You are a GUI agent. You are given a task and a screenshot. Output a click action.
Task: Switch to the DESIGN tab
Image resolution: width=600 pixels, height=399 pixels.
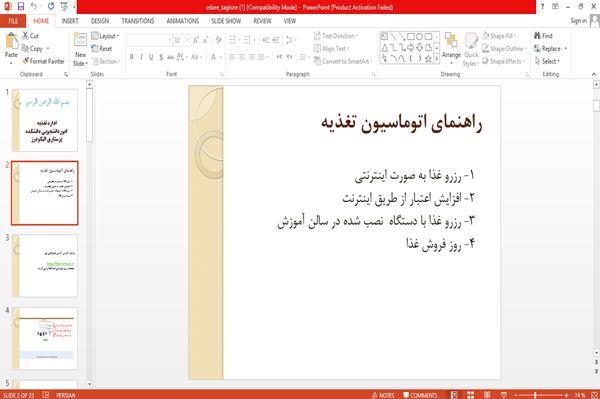(x=99, y=21)
